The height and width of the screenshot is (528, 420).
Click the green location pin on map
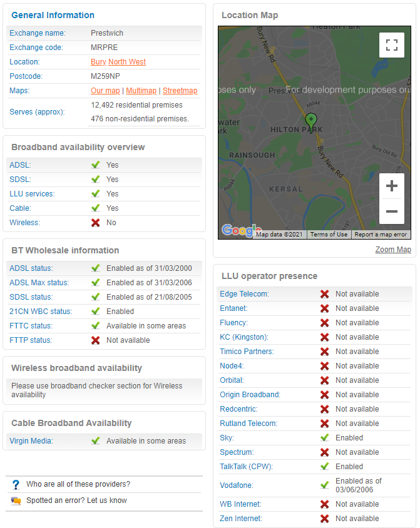pyautogui.click(x=311, y=122)
